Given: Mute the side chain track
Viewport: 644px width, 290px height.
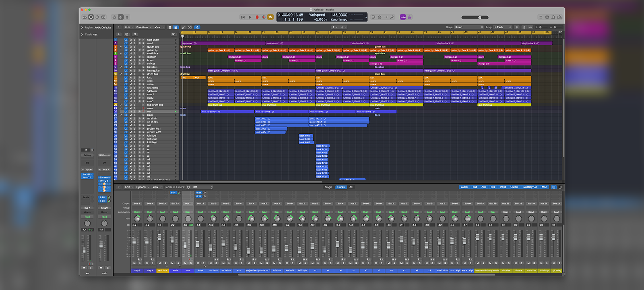Looking at the screenshot, I should tap(130, 40).
